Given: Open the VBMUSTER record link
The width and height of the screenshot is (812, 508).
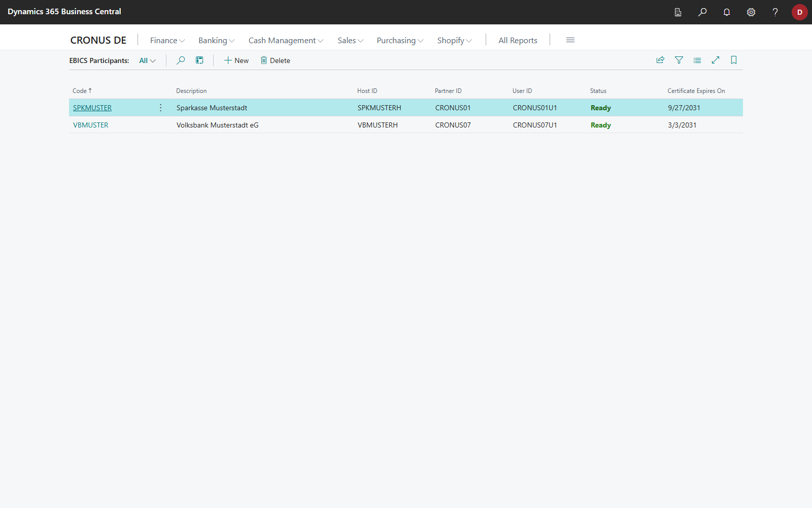Looking at the screenshot, I should tap(91, 125).
